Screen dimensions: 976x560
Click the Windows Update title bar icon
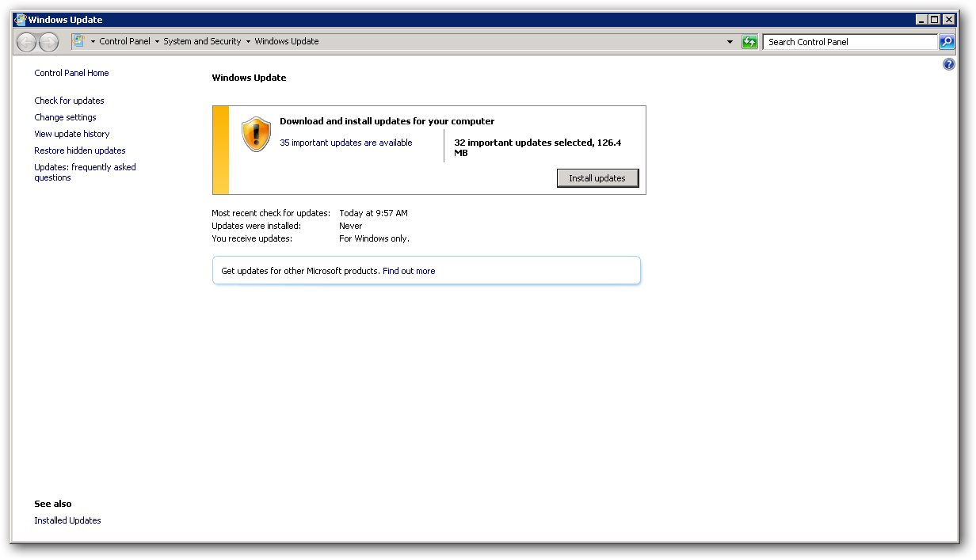(x=21, y=20)
